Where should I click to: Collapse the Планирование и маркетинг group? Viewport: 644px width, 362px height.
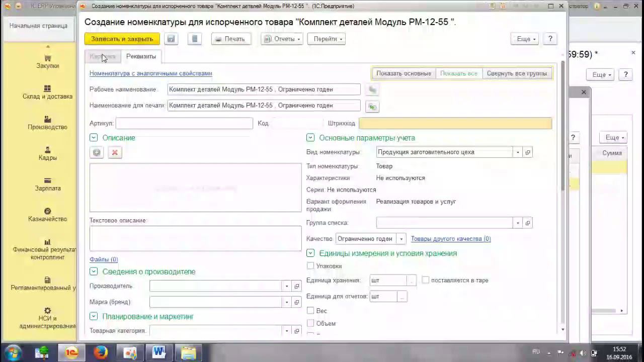pyautogui.click(x=93, y=316)
